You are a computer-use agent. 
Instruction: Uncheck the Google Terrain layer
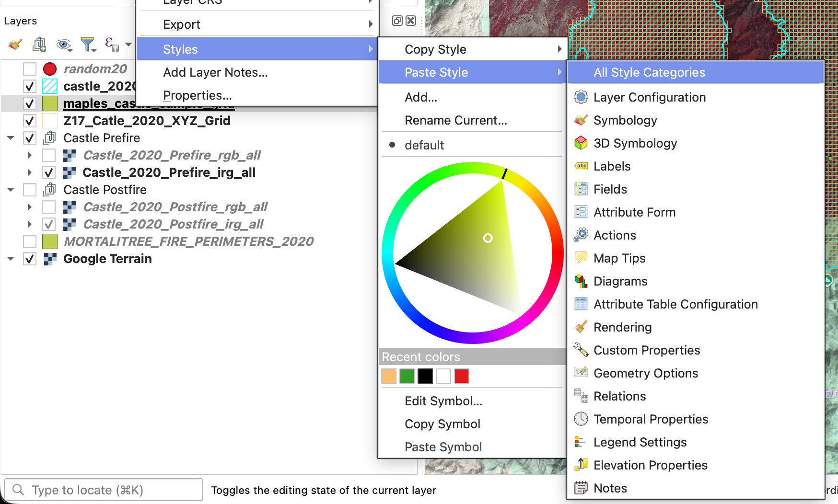[x=30, y=259]
